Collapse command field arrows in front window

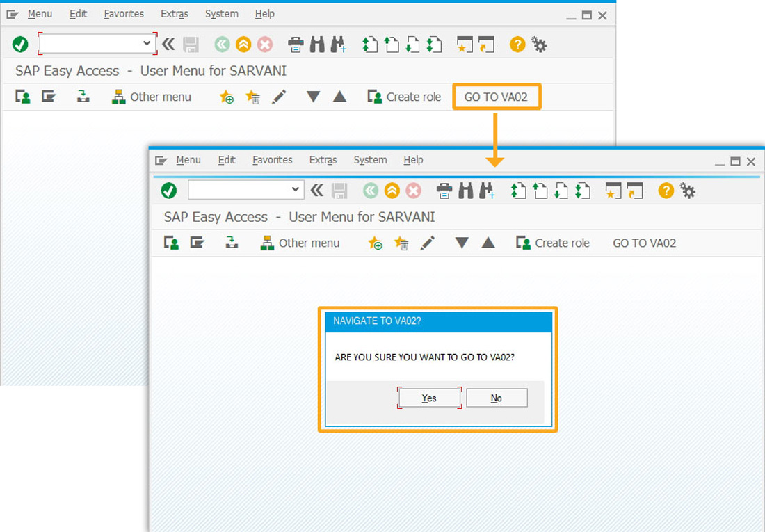(x=317, y=191)
